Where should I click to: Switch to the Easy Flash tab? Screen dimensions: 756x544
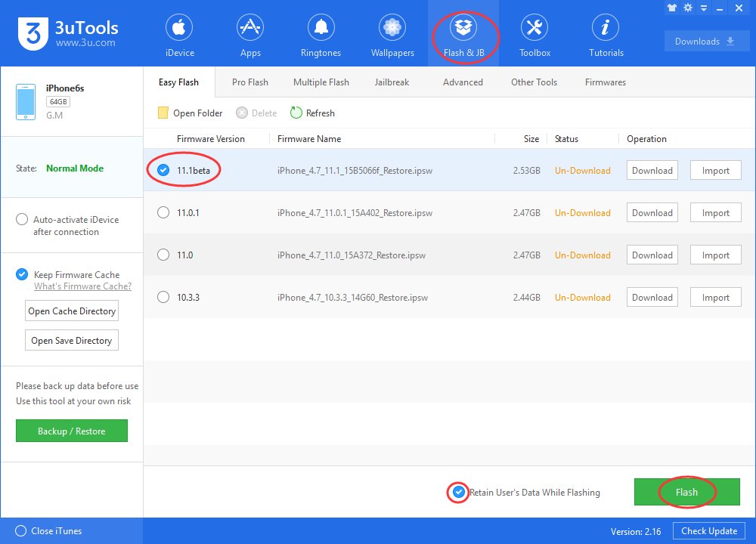(178, 82)
